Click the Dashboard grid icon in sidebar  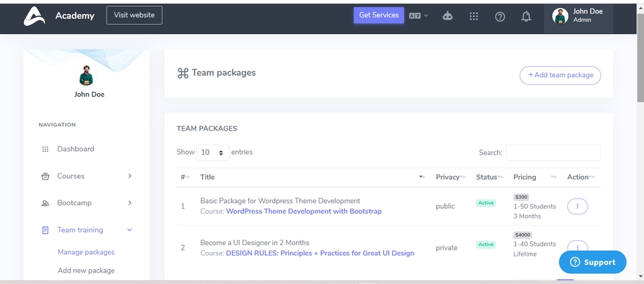click(45, 149)
